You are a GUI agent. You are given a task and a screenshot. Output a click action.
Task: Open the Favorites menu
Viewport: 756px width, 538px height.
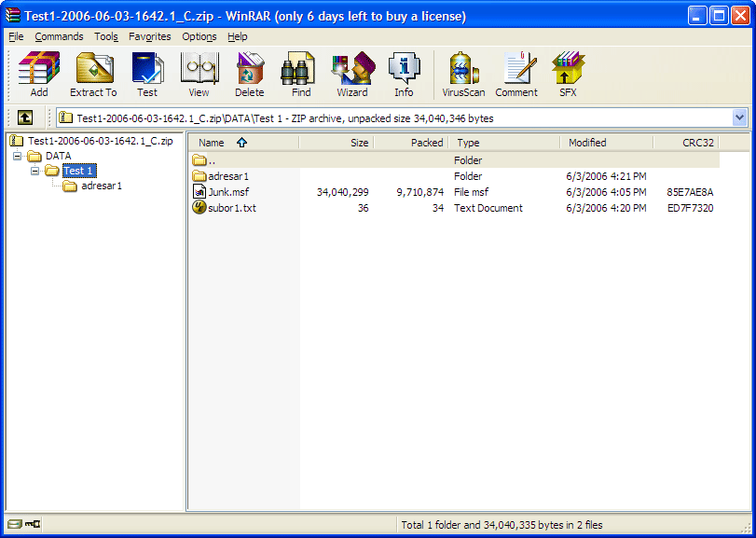click(149, 36)
